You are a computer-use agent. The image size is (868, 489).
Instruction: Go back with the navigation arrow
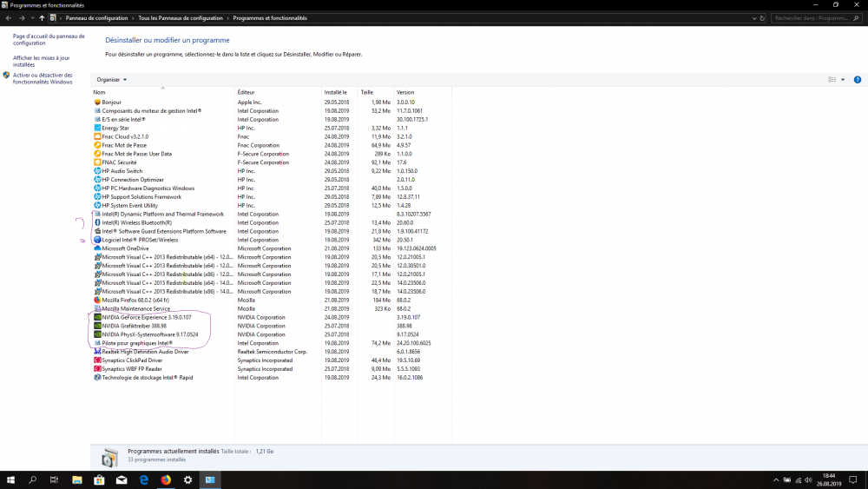tap(9, 17)
